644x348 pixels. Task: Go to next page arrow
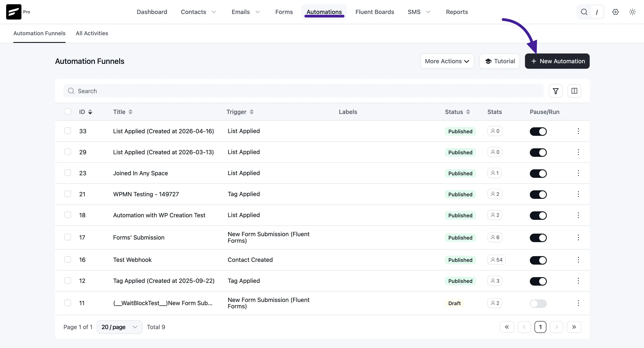point(557,327)
